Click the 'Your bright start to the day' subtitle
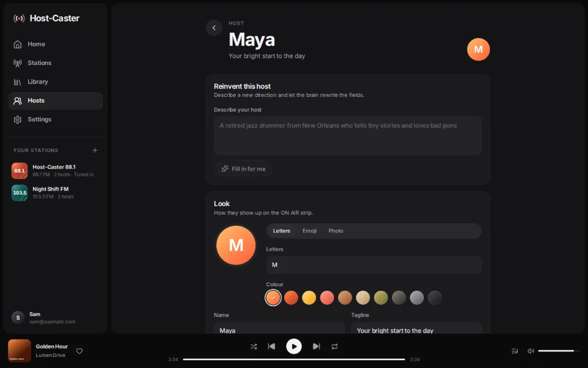 point(266,56)
